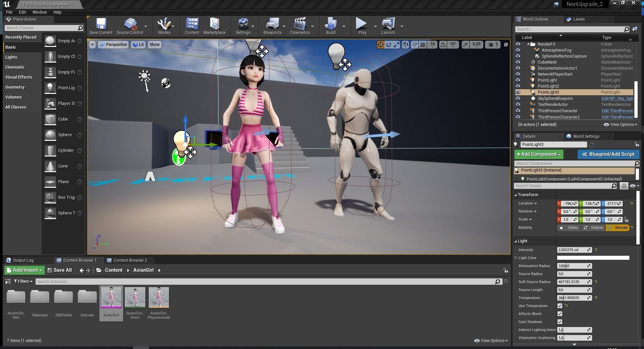Click the Save All button
Viewport: 644px width, 349px height.
(x=60, y=270)
